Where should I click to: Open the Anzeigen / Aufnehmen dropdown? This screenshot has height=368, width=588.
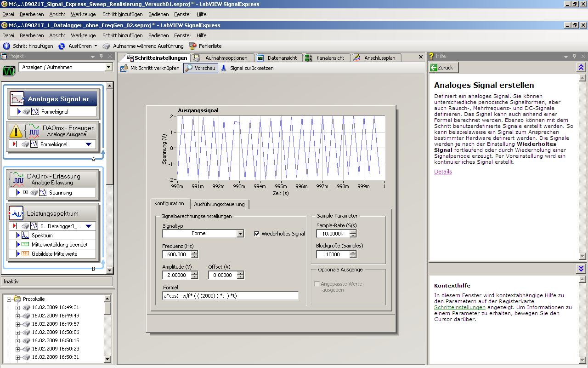(x=108, y=67)
